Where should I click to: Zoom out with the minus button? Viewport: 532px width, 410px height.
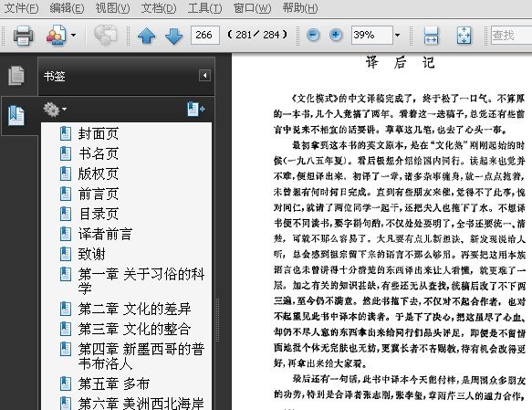point(313,35)
